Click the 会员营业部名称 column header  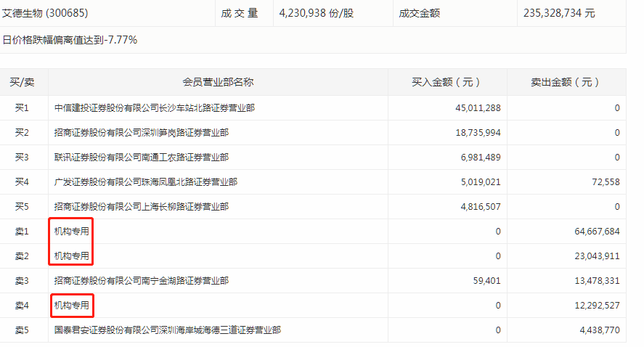click(217, 82)
